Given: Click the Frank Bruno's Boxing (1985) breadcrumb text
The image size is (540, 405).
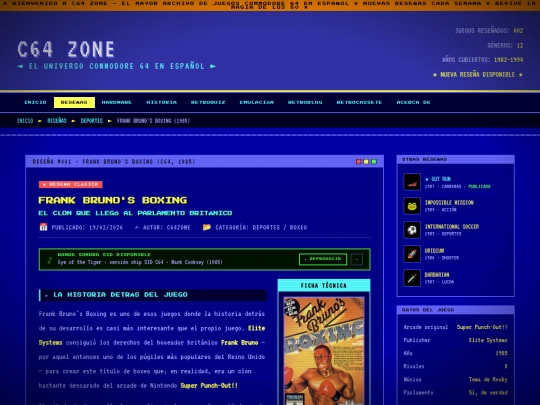Looking at the screenshot, I should point(153,121).
